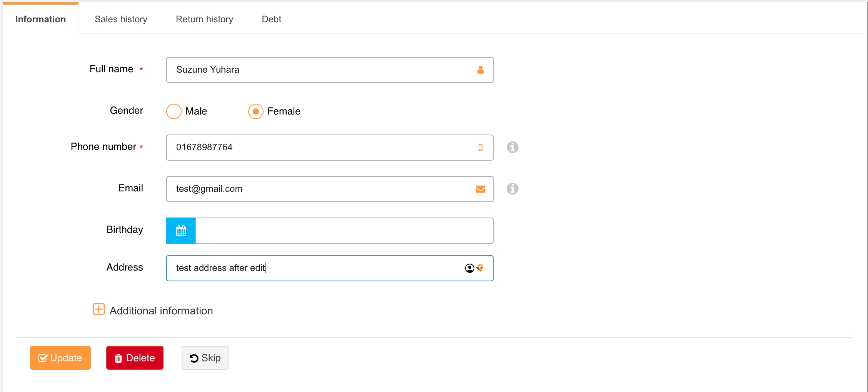This screenshot has height=392, width=868.
Task: Open the Birthday calendar picker
Action: coord(181,231)
